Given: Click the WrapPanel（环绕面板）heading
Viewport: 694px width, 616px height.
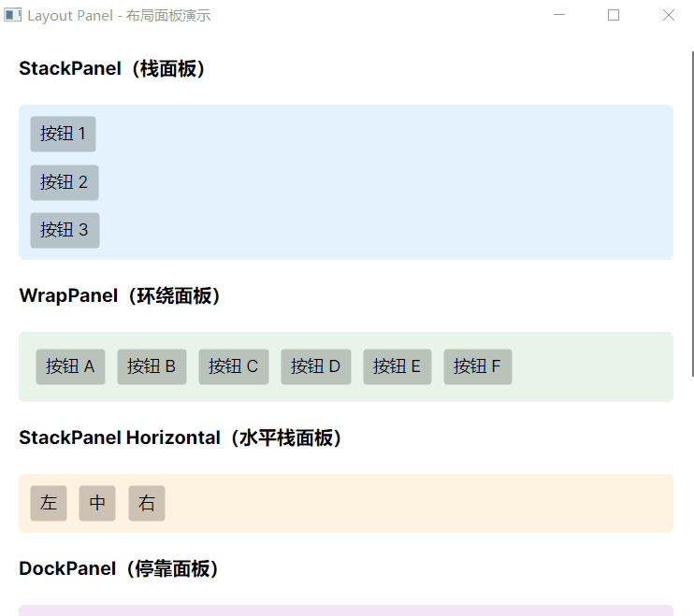Looking at the screenshot, I should tap(121, 296).
